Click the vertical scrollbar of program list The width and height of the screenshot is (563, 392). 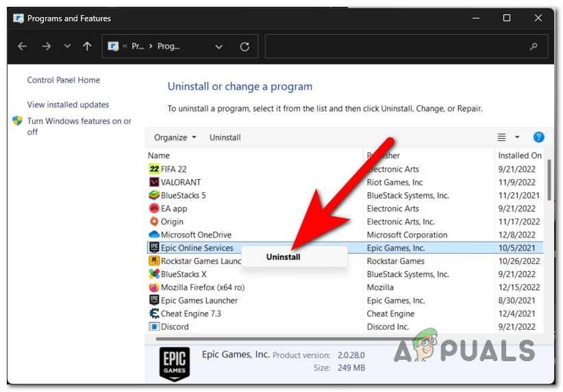pyautogui.click(x=549, y=179)
